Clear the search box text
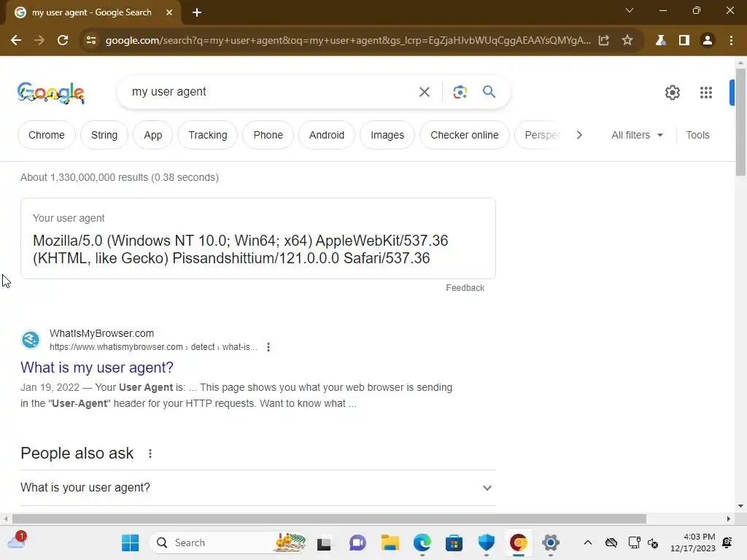This screenshot has height=560, width=747. (425, 92)
